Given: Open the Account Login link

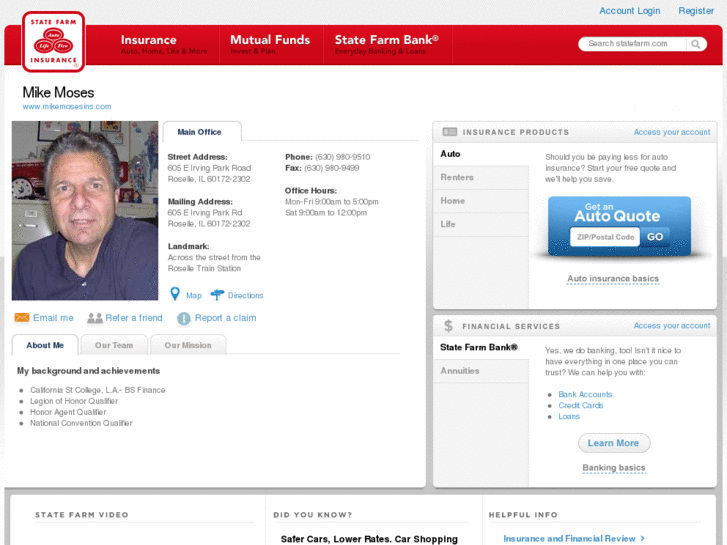Looking at the screenshot, I should [630, 11].
